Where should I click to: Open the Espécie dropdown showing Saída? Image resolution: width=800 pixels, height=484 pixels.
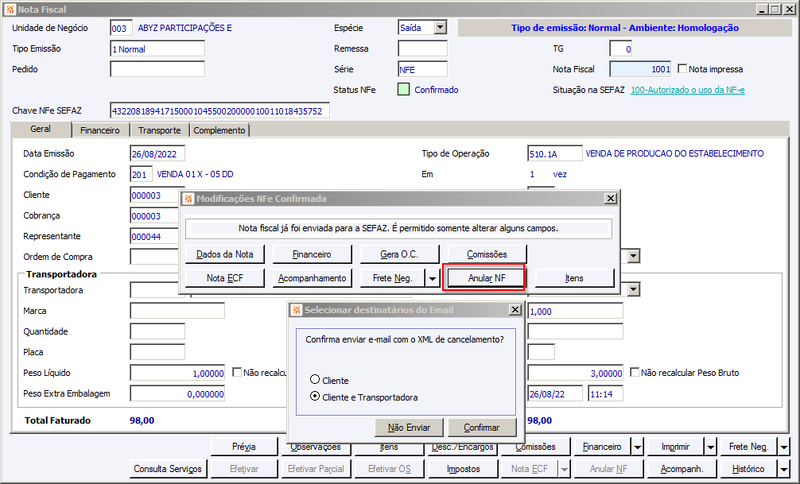[x=440, y=28]
